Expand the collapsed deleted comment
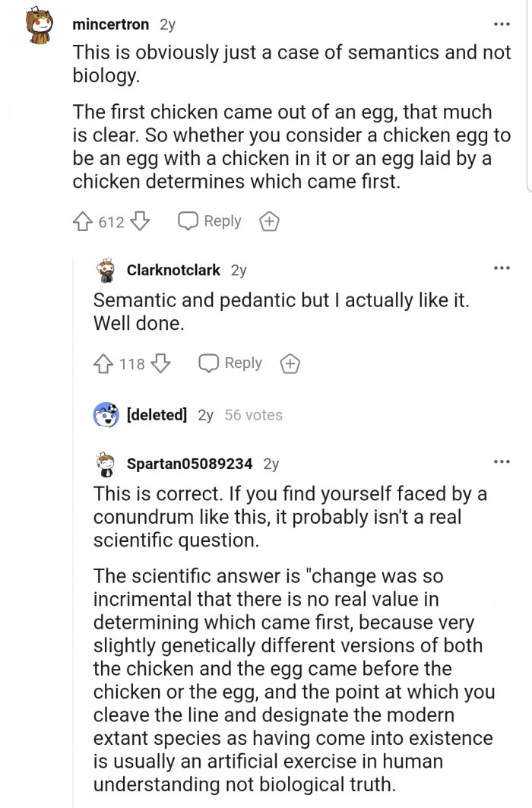 [x=156, y=415]
